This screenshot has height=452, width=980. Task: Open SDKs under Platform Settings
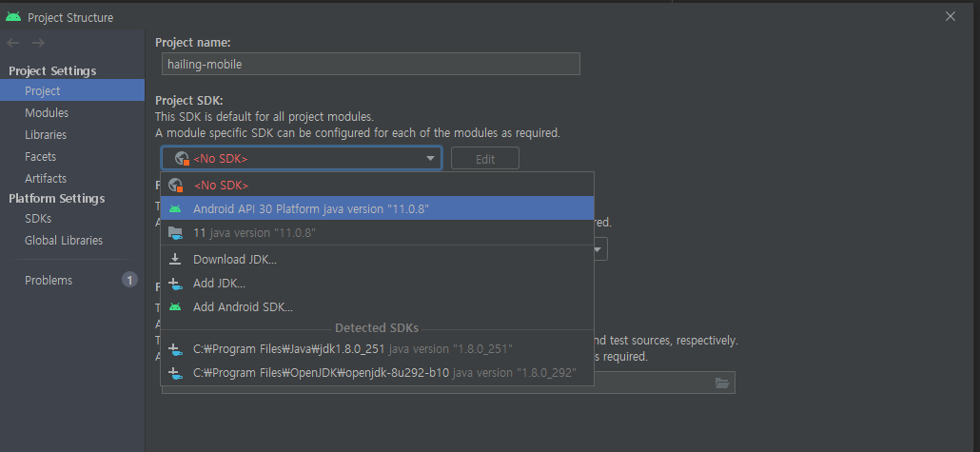72,219
